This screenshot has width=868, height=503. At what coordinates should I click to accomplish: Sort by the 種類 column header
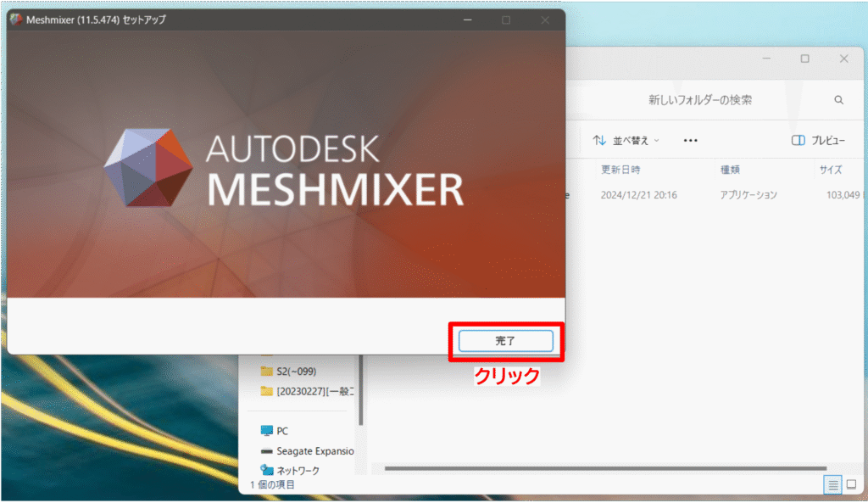pyautogui.click(x=730, y=170)
